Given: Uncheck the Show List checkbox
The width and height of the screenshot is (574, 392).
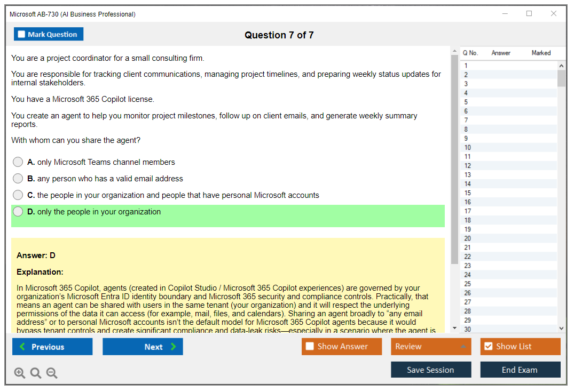Looking at the screenshot, I should click(x=488, y=347).
